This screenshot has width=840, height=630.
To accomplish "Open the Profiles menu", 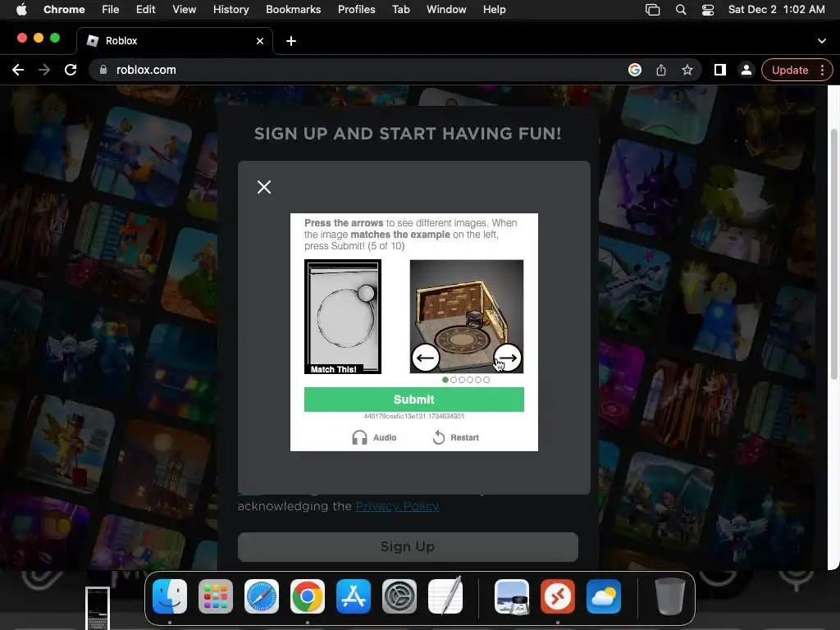I will tap(357, 10).
